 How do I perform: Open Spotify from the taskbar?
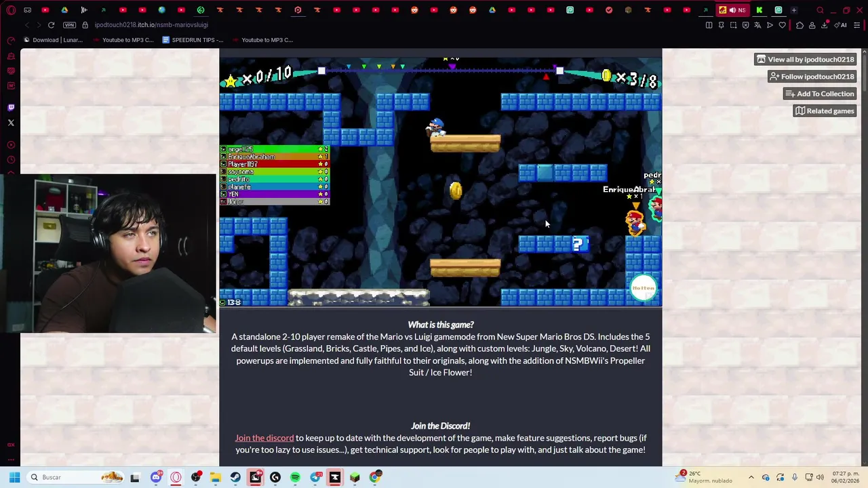click(x=295, y=477)
